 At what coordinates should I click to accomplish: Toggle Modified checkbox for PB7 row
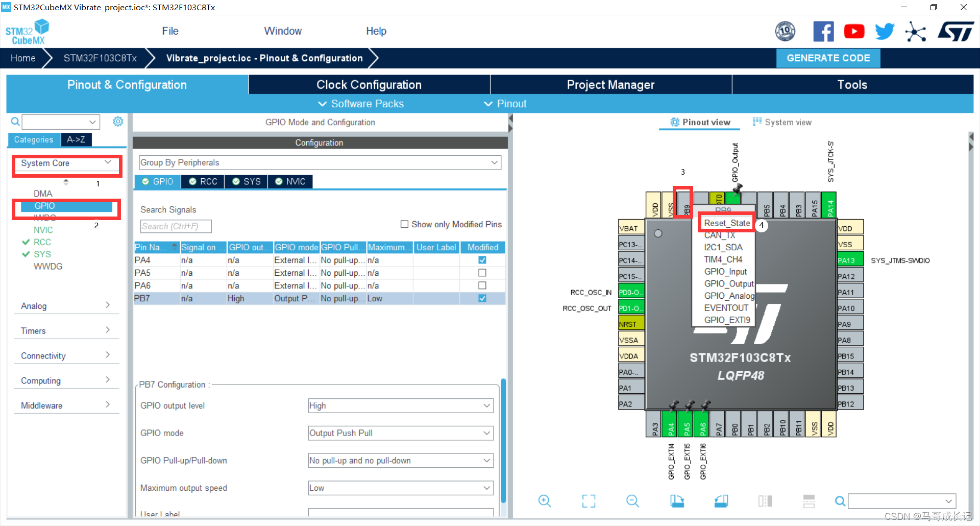[x=482, y=298]
